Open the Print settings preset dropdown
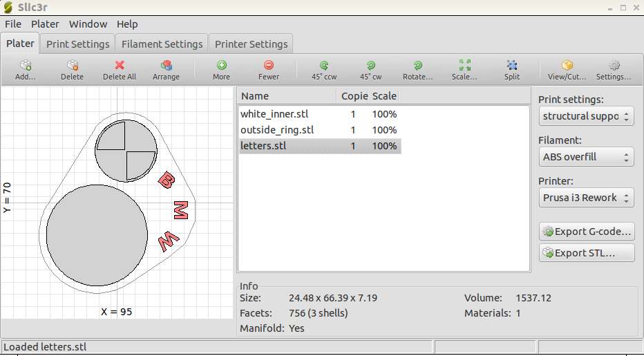 point(586,116)
